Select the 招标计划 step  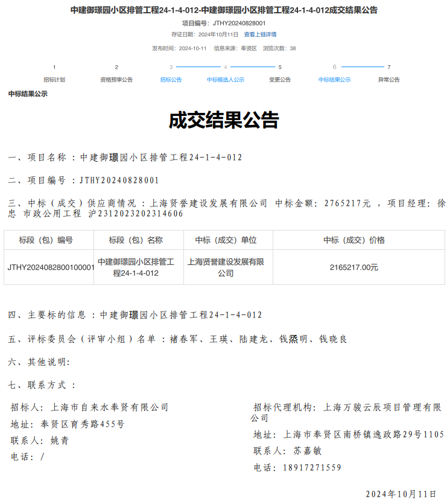point(54,80)
